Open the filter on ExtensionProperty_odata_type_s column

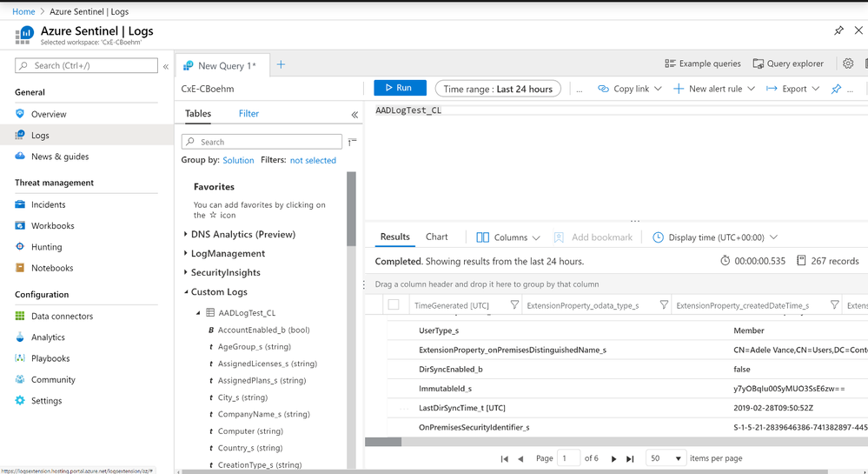[664, 305]
